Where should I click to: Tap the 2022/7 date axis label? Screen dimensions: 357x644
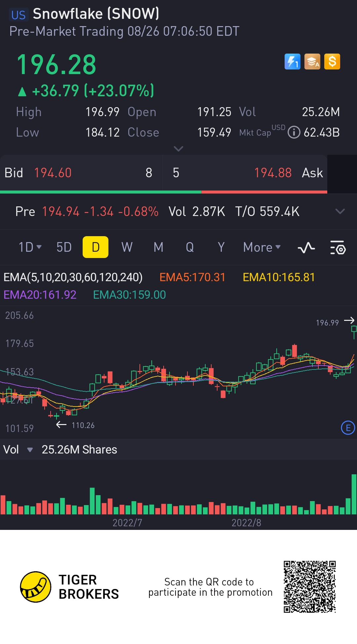[x=127, y=523]
